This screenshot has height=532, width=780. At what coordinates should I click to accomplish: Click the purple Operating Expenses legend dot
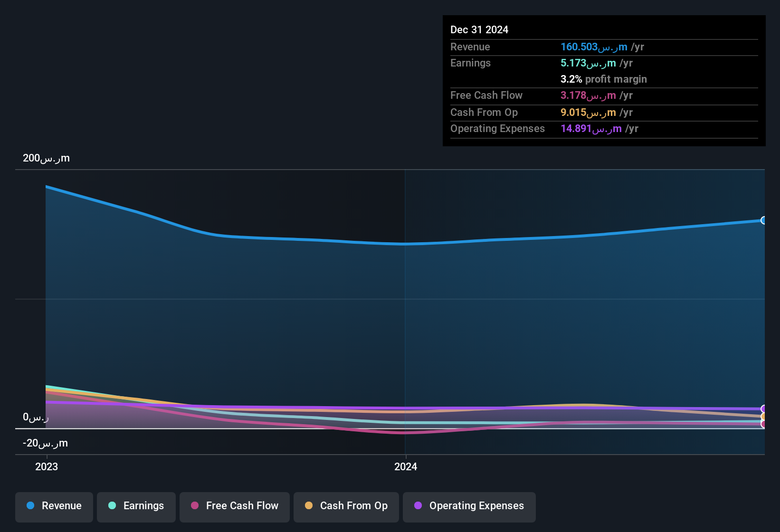(418, 505)
